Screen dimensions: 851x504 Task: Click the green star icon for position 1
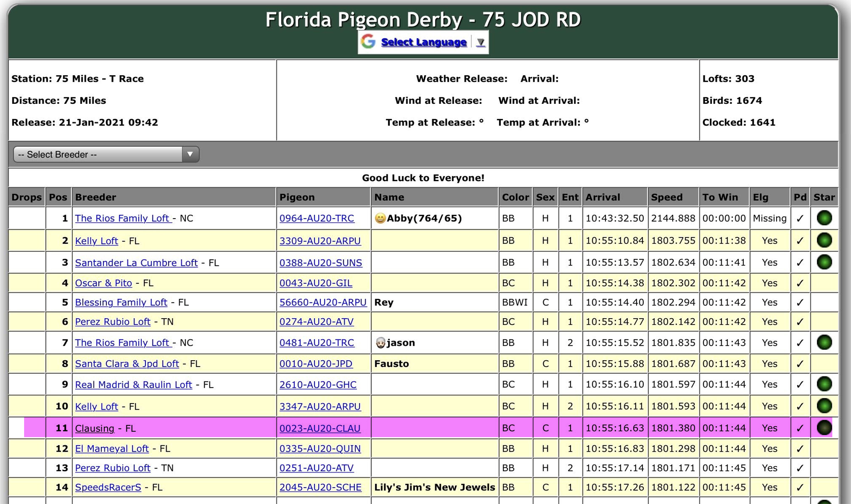pyautogui.click(x=824, y=218)
